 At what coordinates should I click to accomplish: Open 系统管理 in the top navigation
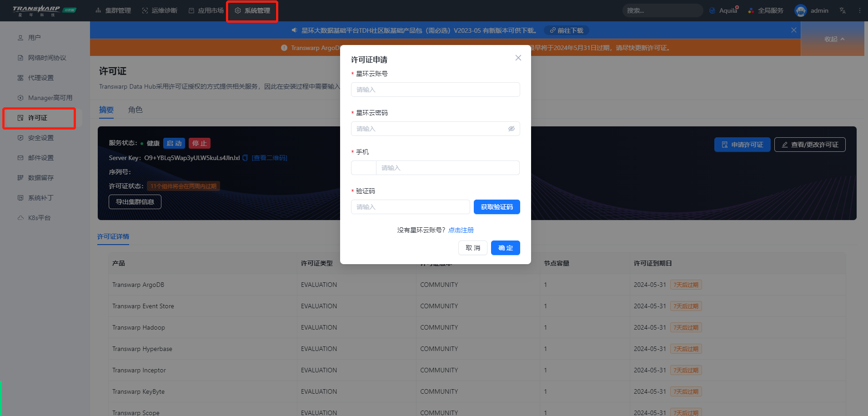[x=252, y=10]
